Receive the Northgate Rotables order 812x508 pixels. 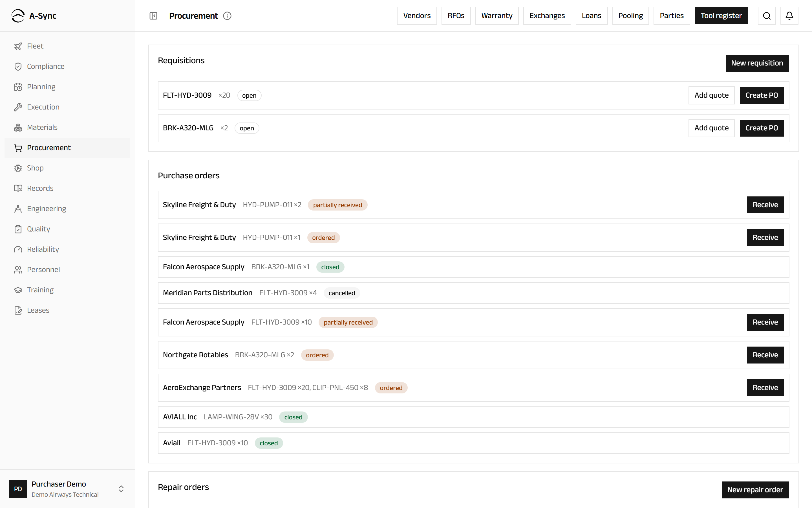[765, 355]
